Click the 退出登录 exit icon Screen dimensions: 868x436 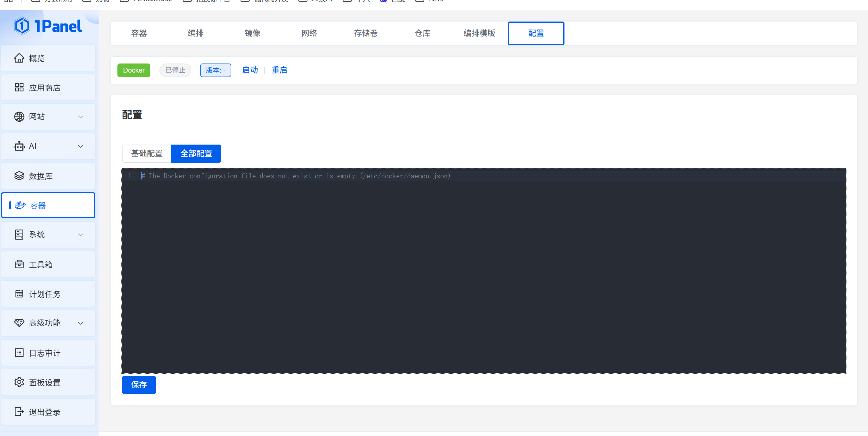(x=19, y=412)
